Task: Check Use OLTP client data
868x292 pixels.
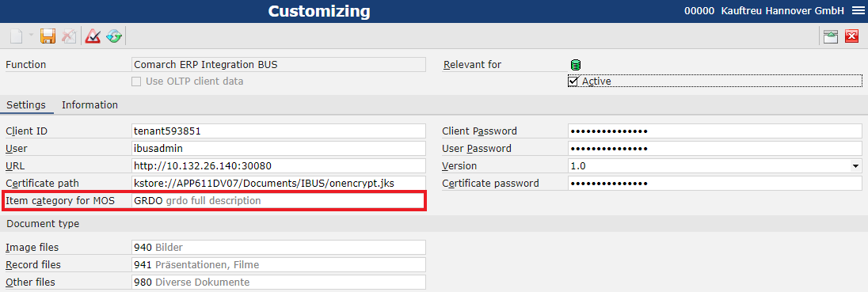Action: click(x=136, y=82)
